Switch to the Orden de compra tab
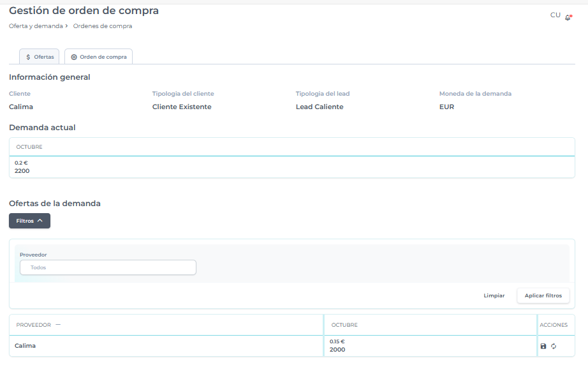 coord(98,57)
